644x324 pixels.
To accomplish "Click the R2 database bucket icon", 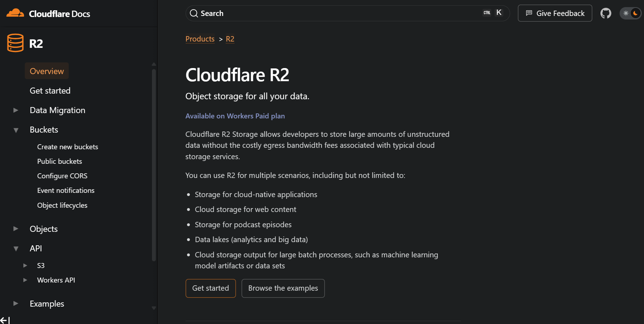I will 15,43.
